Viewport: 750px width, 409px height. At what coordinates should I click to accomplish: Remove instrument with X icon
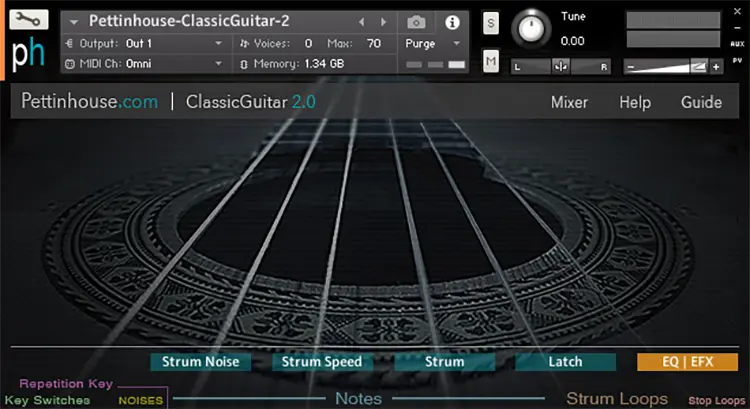tap(737, 11)
